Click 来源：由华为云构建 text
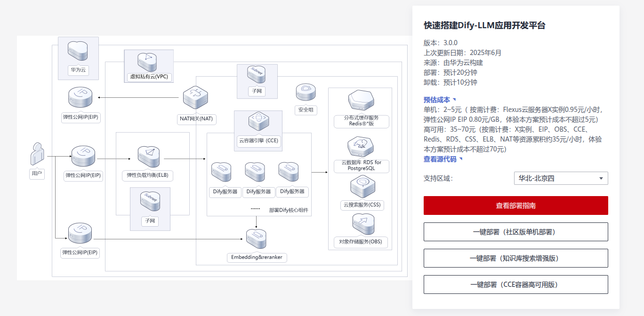 (453, 63)
